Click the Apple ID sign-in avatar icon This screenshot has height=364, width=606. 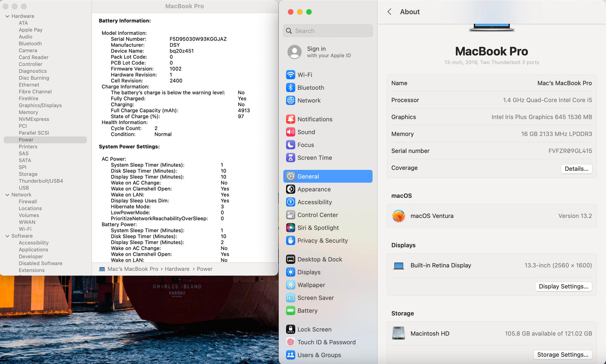[x=294, y=52]
